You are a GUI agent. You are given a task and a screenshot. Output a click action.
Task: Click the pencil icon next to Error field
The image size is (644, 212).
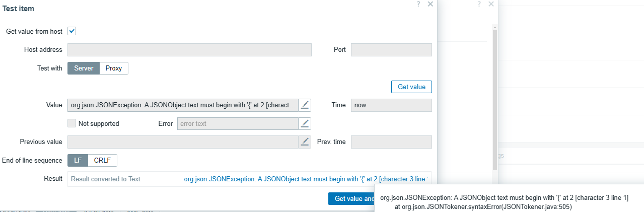click(305, 123)
